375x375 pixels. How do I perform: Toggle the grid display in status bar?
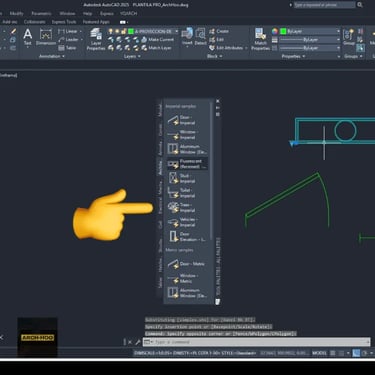[x=333, y=353]
